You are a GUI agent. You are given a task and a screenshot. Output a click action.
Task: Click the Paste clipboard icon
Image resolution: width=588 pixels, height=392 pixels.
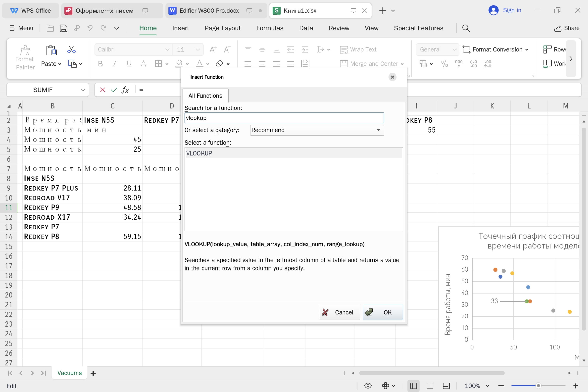(x=51, y=50)
